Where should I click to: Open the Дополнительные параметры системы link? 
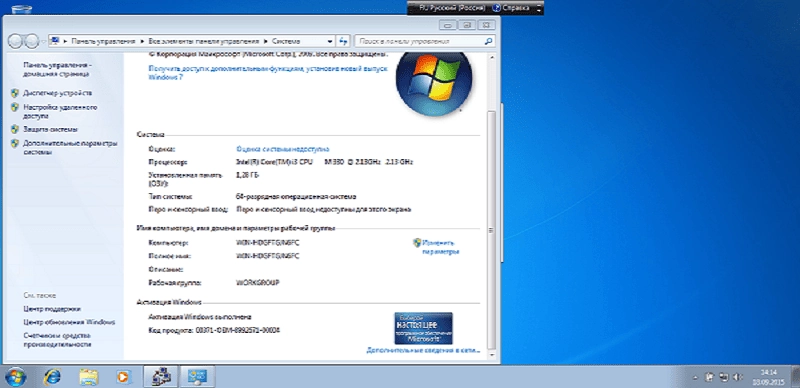tap(70, 148)
